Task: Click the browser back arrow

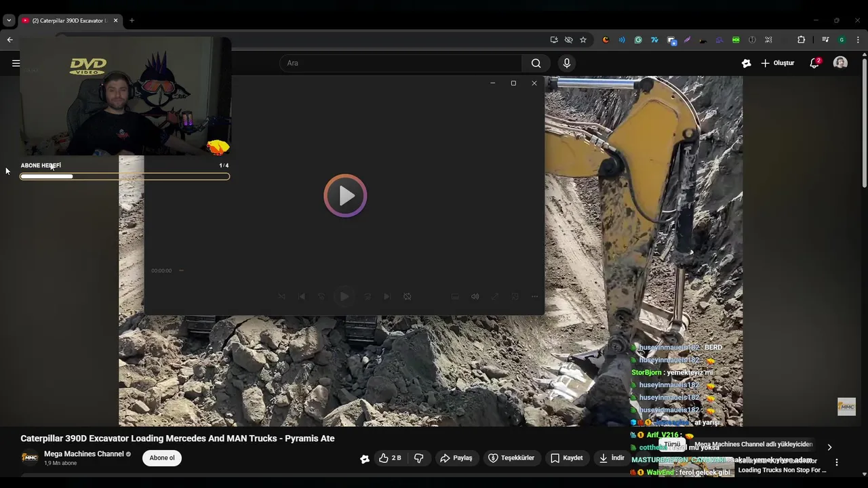Action: 9,40
